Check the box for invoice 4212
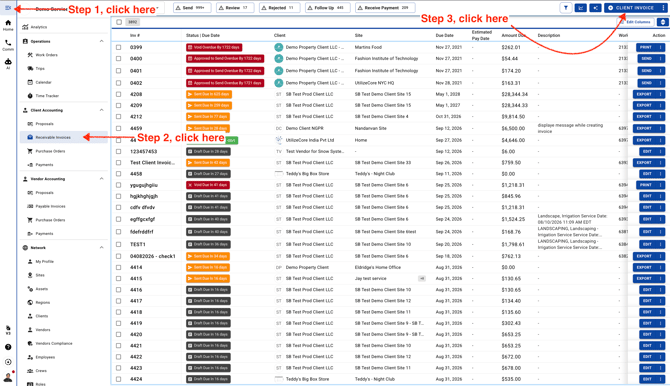The width and height of the screenshot is (670, 386). pyautogui.click(x=118, y=116)
